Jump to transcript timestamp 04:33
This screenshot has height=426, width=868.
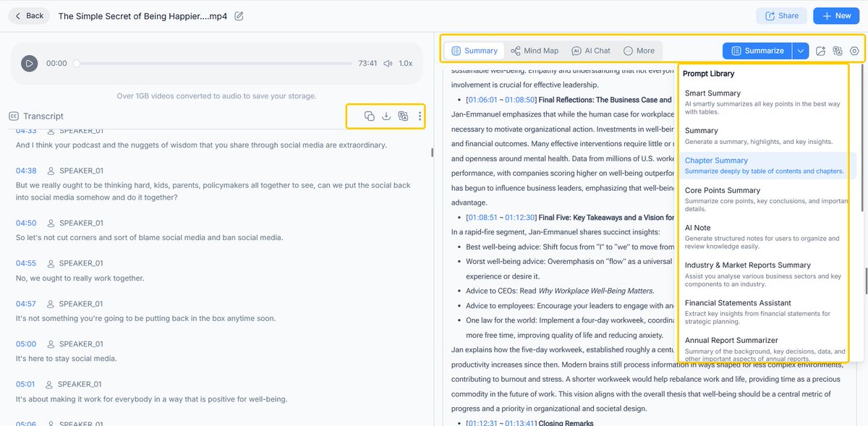click(x=26, y=130)
